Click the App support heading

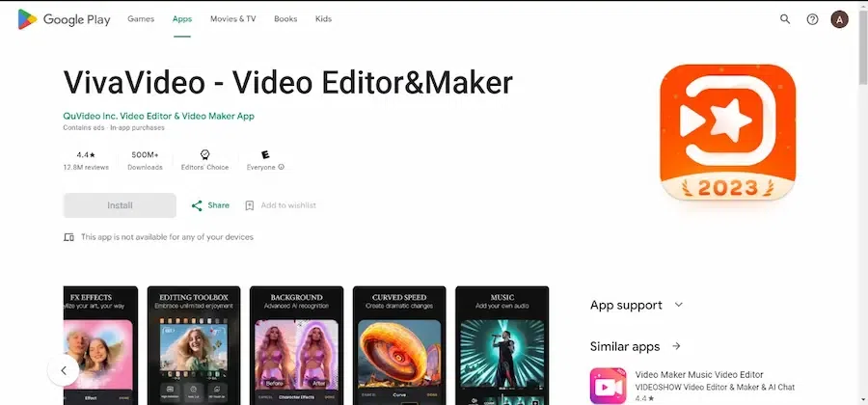(x=626, y=305)
